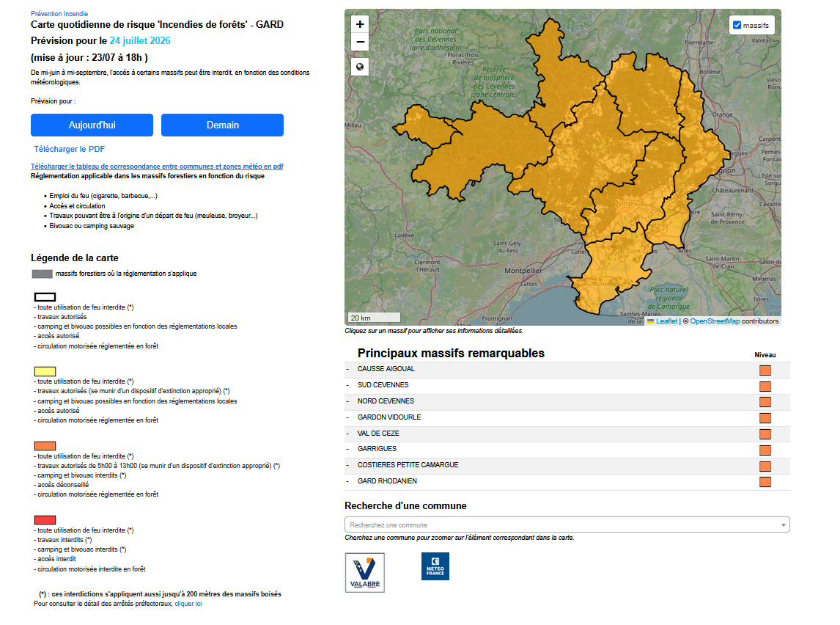The height and width of the screenshot is (625, 840).
Task: Select the NORD CEVENNES massif row
Action: pos(567,401)
